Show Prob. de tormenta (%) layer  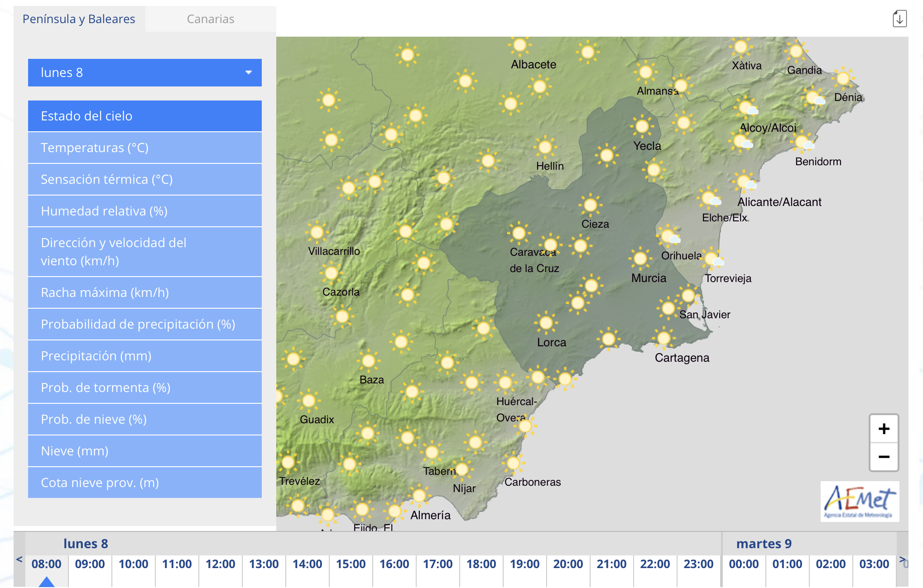coord(145,387)
